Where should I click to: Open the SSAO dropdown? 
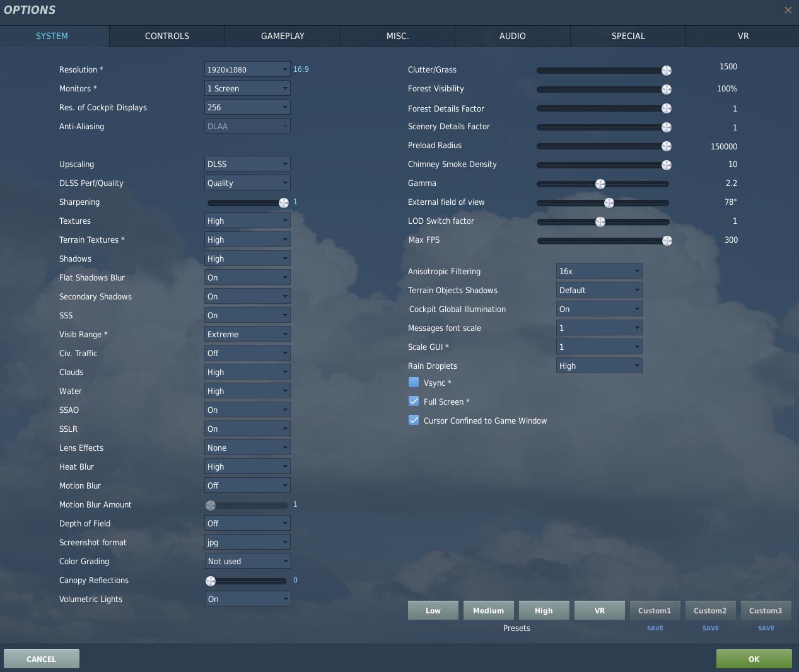coord(247,410)
